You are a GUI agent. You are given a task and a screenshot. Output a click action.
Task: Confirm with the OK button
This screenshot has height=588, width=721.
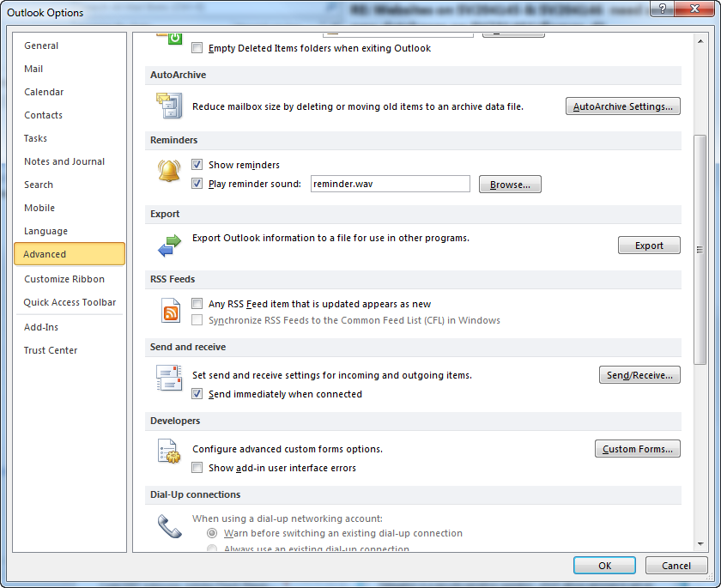coord(604,566)
